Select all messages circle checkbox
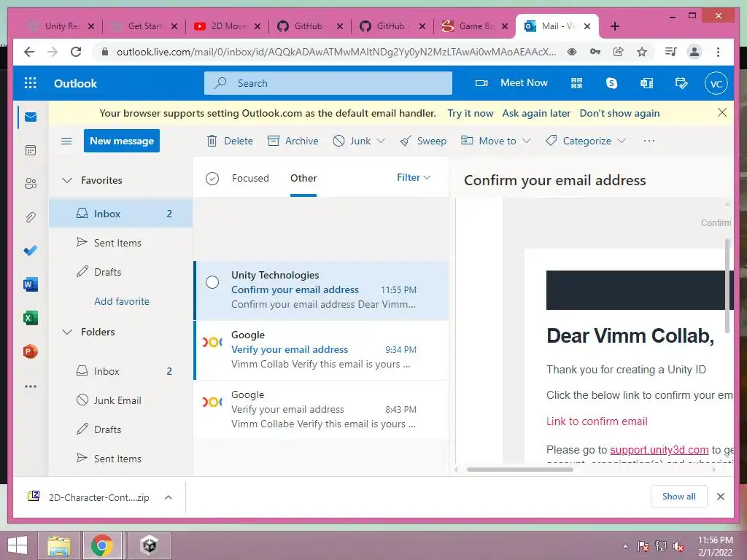 point(212,179)
